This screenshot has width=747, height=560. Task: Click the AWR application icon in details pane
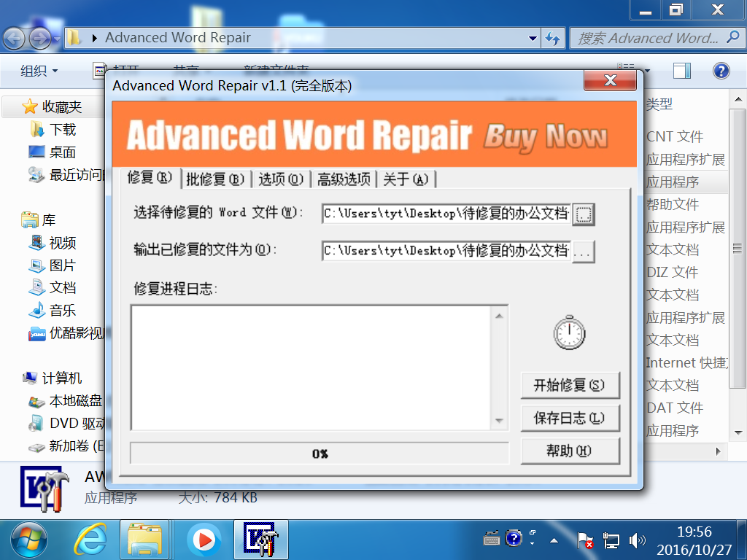44,489
